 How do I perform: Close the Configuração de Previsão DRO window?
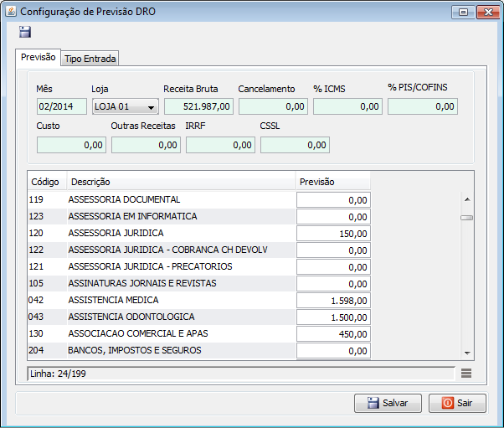pos(488,13)
